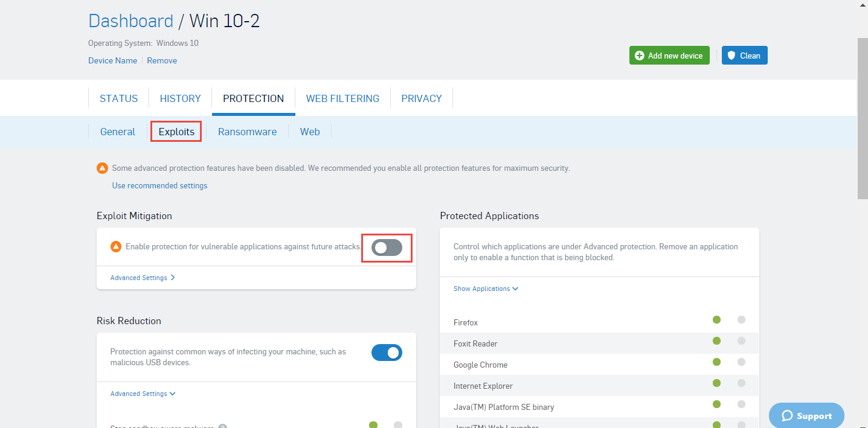
Task: Open the Ransomware sub-tab
Action: (247, 132)
